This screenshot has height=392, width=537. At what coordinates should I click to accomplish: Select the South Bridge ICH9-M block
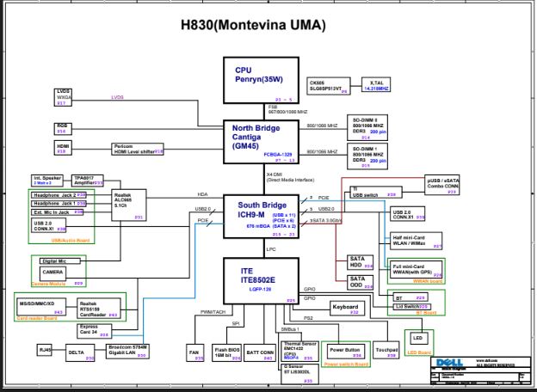point(261,217)
